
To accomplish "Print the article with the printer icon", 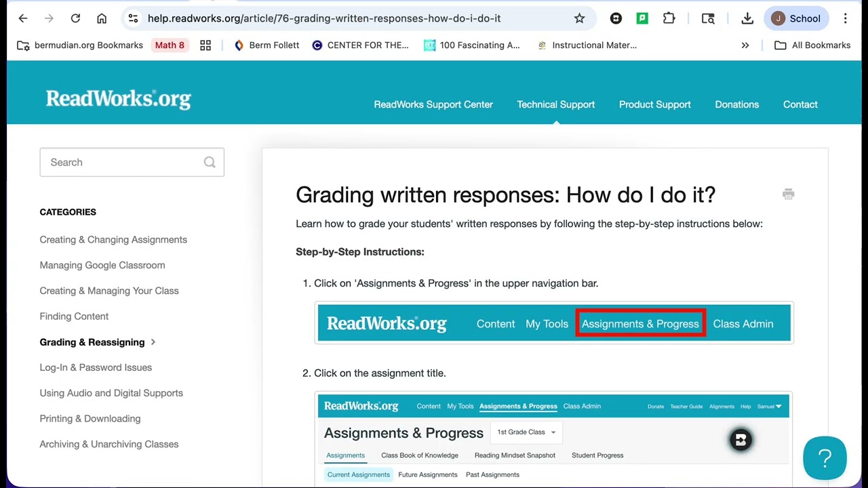I will (788, 195).
